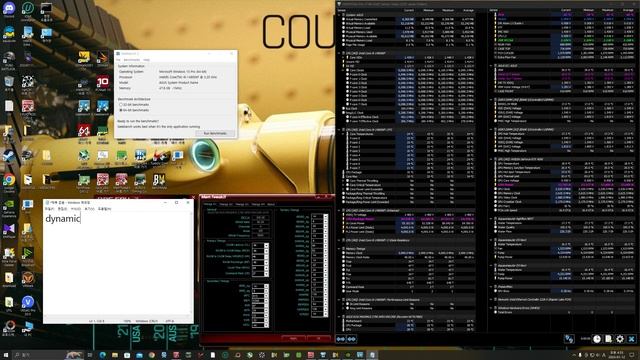The width and height of the screenshot is (640, 360).
Task: Open the Steam desktop shortcut
Action: (9, 156)
